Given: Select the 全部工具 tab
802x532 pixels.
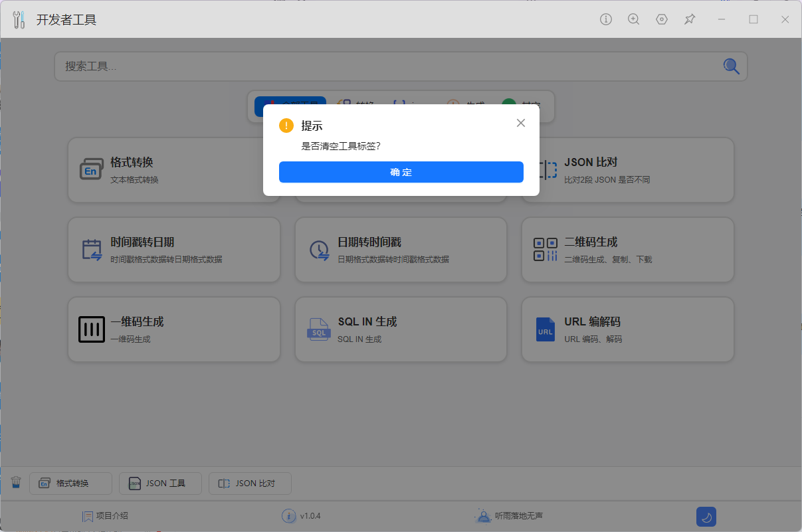Looking at the screenshot, I should (290, 100).
